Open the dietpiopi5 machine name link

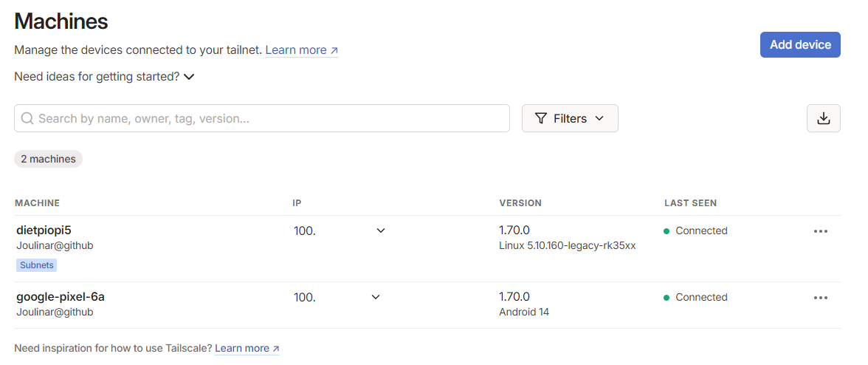44,231
